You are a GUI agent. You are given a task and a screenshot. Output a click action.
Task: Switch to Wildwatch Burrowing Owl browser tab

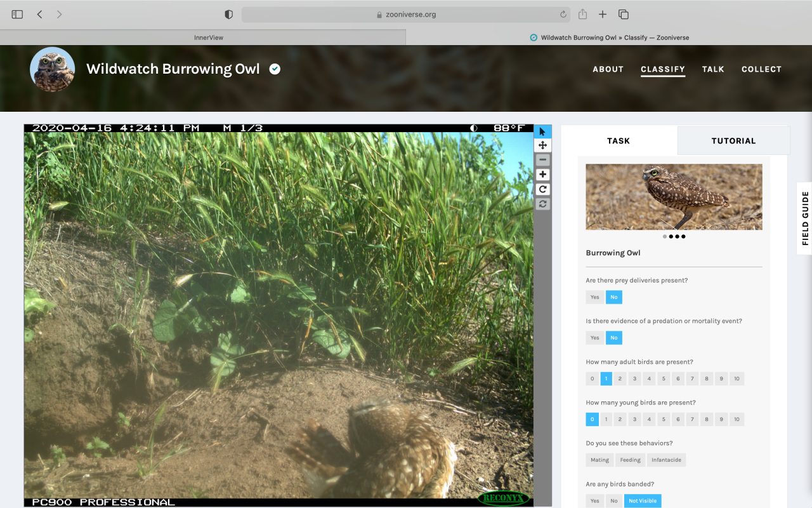[x=609, y=37]
